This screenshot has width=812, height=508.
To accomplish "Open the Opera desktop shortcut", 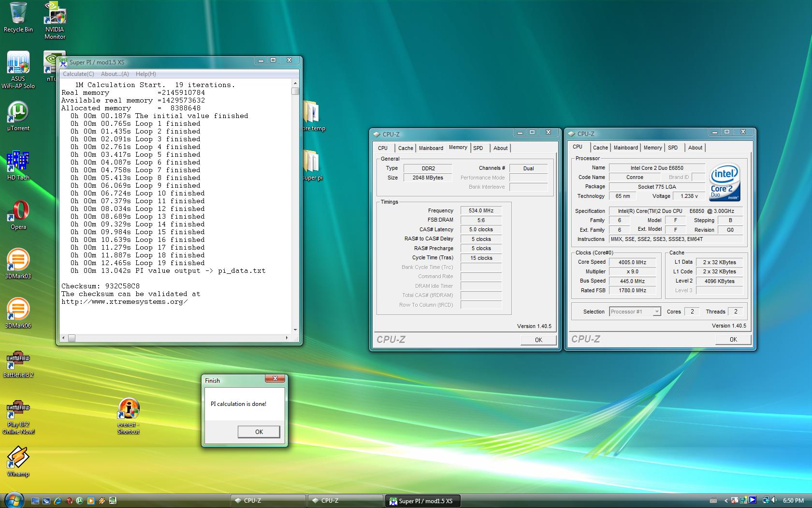I will point(18,215).
